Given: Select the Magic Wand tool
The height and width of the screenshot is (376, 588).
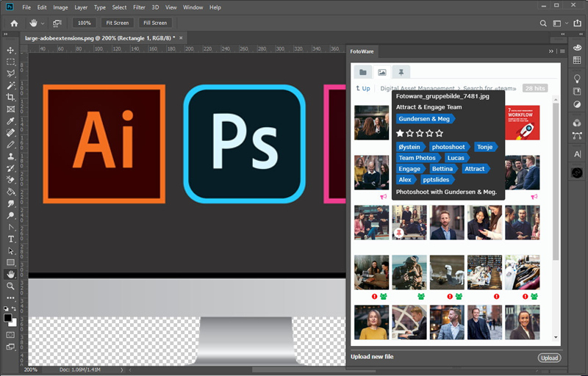Looking at the screenshot, I should tap(10, 85).
